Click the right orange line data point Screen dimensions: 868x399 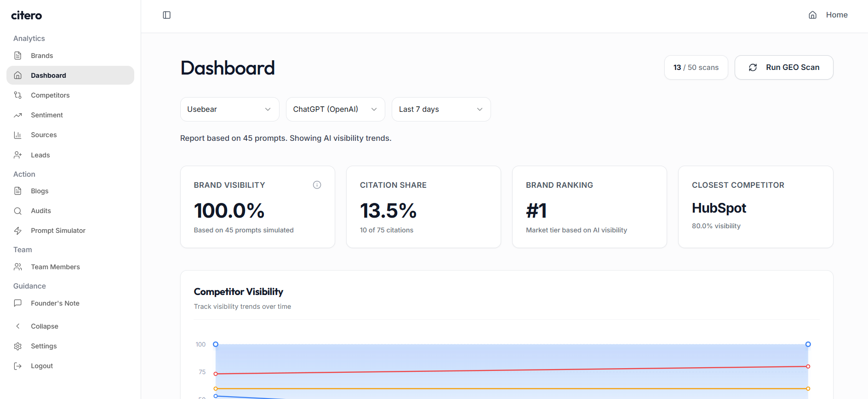tap(808, 388)
